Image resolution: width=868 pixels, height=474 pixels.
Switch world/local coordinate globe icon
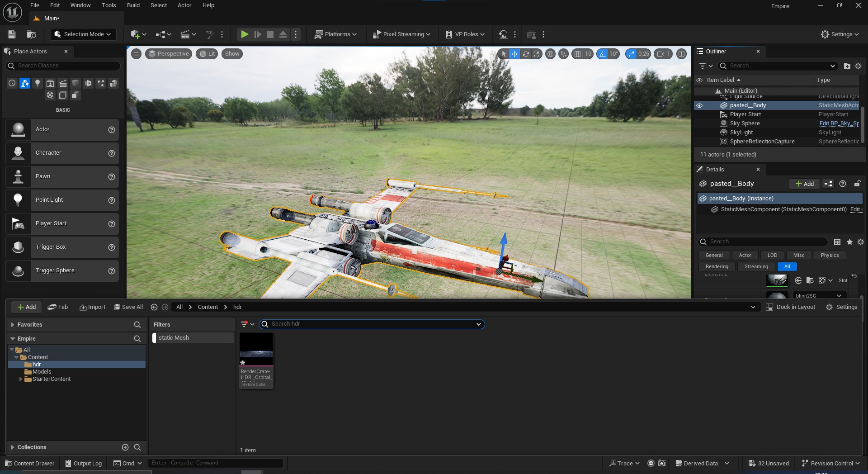[550, 54]
